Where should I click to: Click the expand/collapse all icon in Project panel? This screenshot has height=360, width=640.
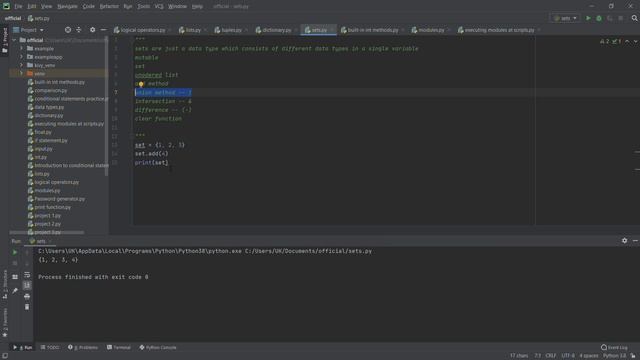click(x=79, y=30)
